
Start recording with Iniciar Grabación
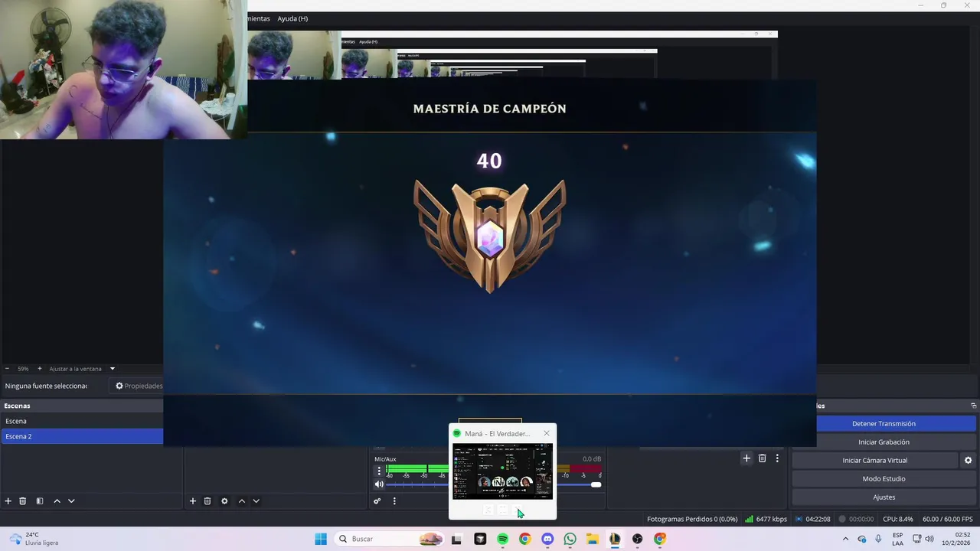tap(884, 442)
